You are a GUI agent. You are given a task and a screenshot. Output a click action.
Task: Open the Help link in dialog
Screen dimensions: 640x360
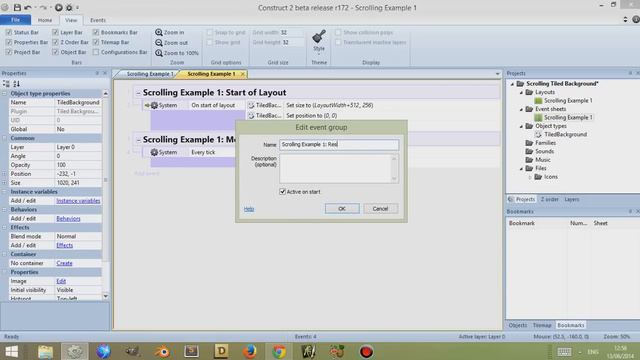(x=249, y=209)
